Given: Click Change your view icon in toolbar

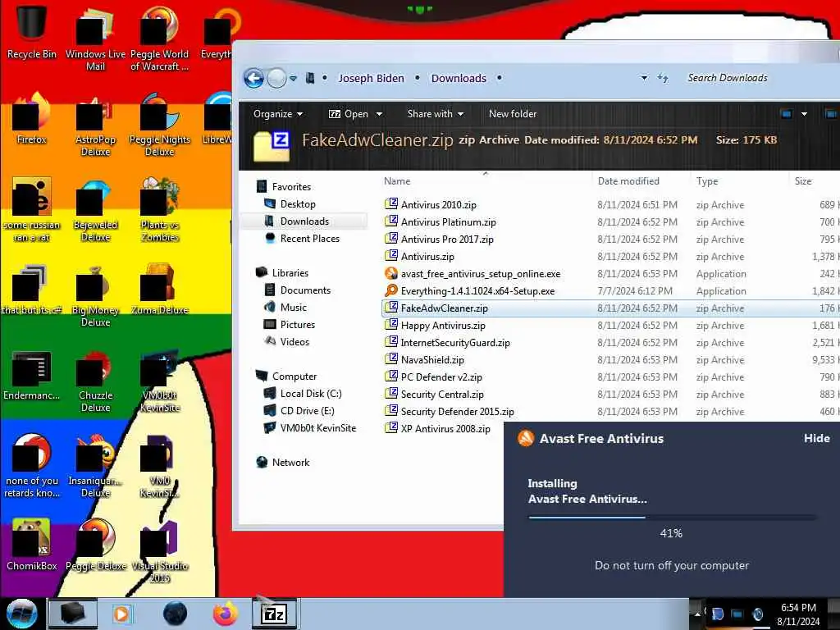Looking at the screenshot, I should tap(787, 114).
